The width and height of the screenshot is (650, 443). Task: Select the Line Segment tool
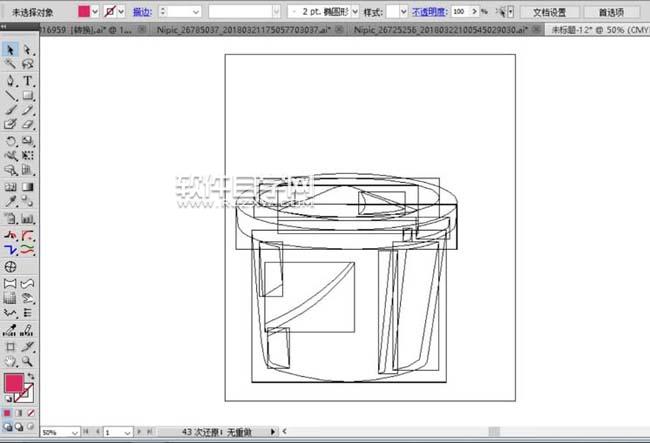click(10, 96)
